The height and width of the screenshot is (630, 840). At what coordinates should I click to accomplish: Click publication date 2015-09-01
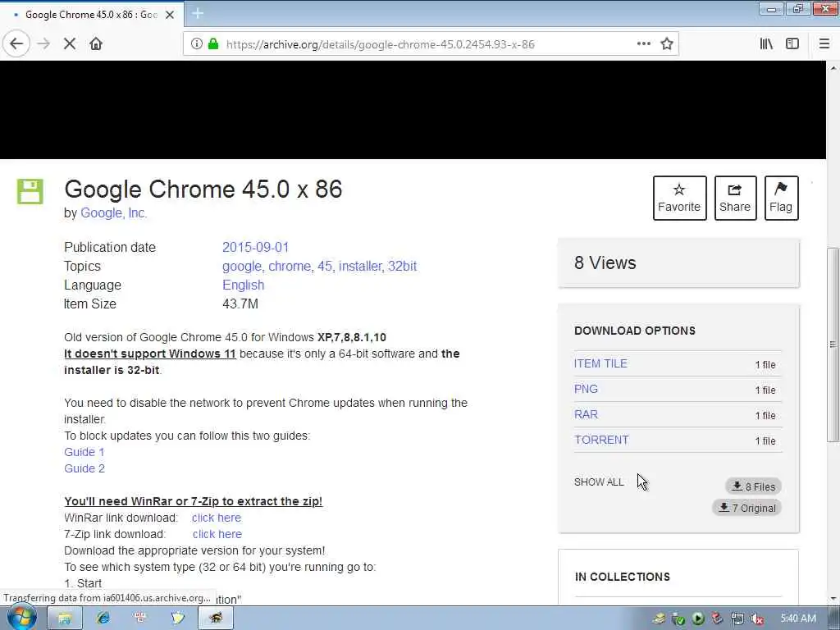256,247
